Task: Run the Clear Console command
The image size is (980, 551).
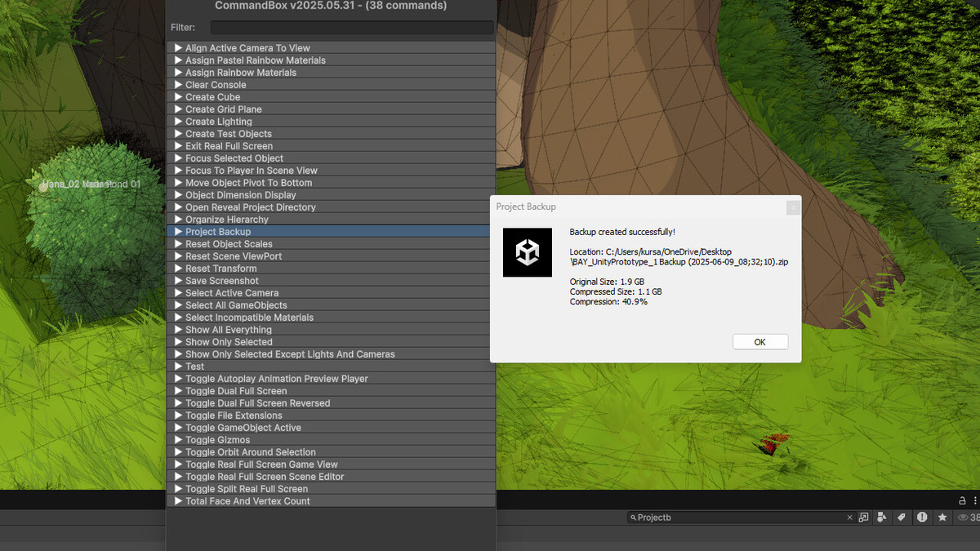Action: [331, 85]
